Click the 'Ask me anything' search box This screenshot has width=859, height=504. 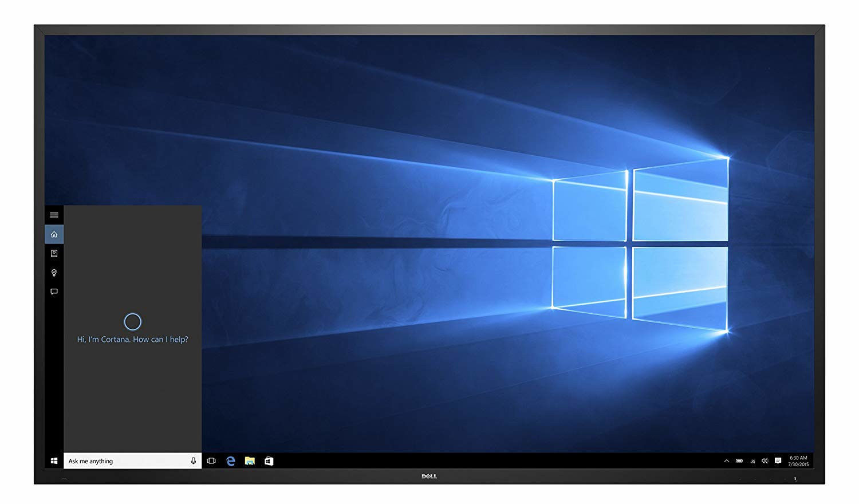click(x=132, y=460)
